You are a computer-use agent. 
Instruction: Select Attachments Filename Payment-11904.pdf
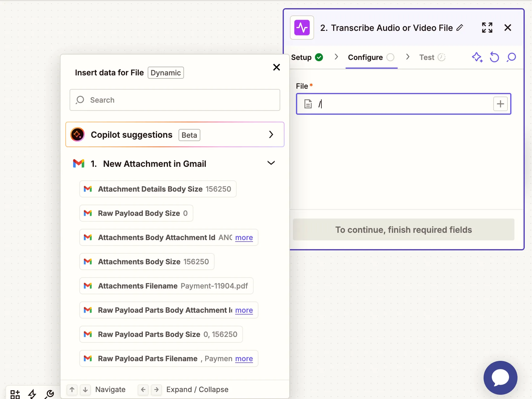[166, 286]
